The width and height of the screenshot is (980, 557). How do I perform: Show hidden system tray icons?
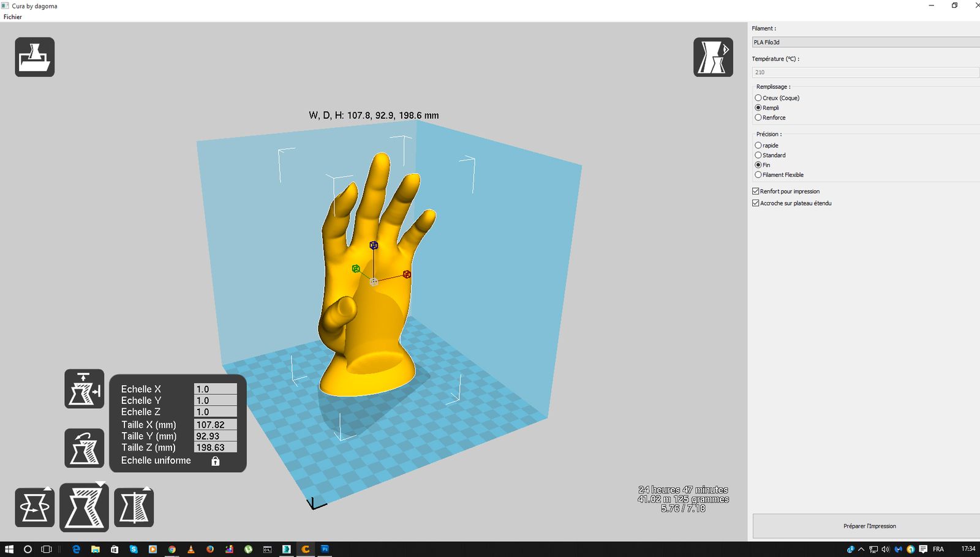point(862,549)
